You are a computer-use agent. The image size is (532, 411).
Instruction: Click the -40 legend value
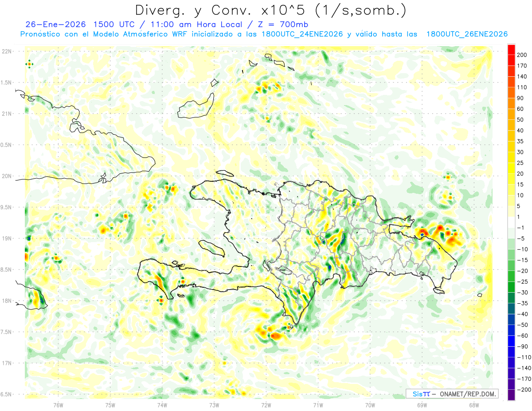522,314
